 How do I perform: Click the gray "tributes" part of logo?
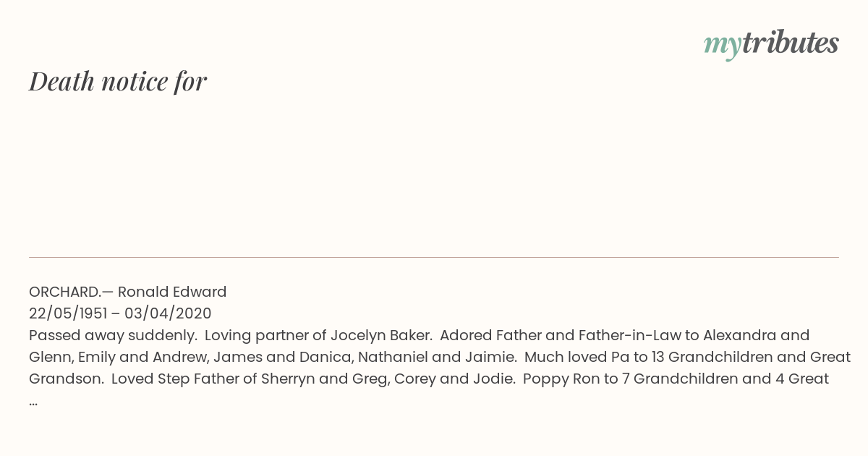pyautogui.click(x=790, y=43)
